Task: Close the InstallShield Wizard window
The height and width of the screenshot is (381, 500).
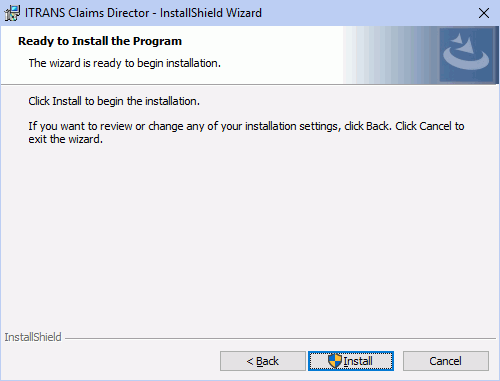Action: pos(484,13)
